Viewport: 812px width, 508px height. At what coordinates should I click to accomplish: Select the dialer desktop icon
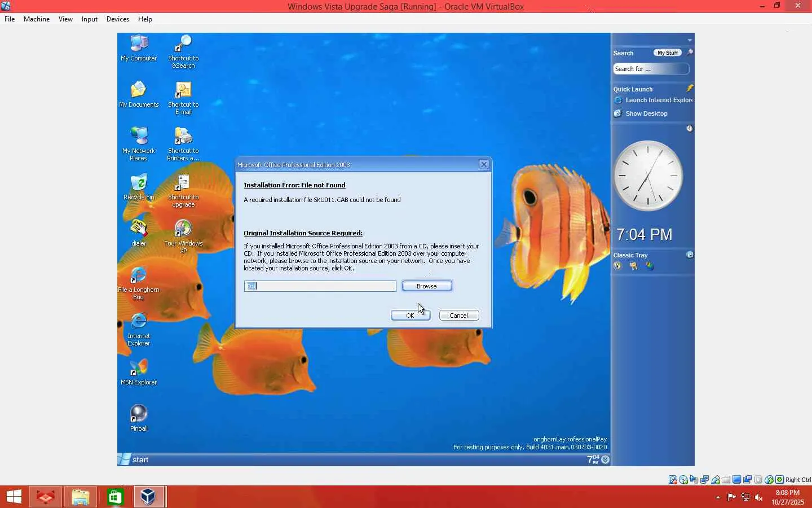(x=139, y=233)
